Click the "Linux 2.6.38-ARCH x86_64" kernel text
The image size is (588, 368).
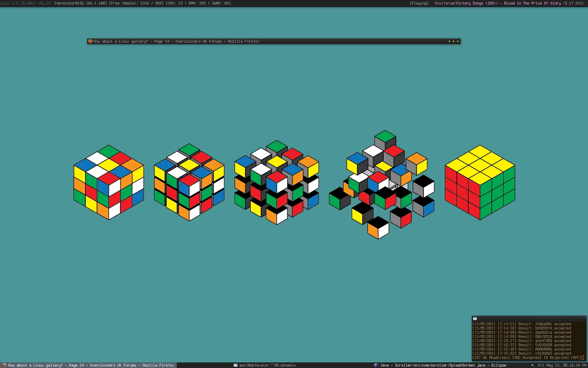pyautogui.click(x=25, y=3)
